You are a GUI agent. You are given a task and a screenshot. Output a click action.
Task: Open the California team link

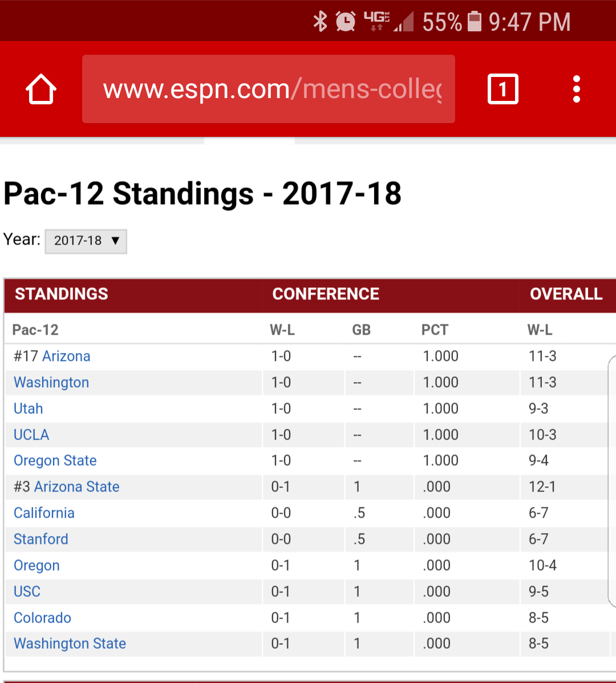[44, 513]
